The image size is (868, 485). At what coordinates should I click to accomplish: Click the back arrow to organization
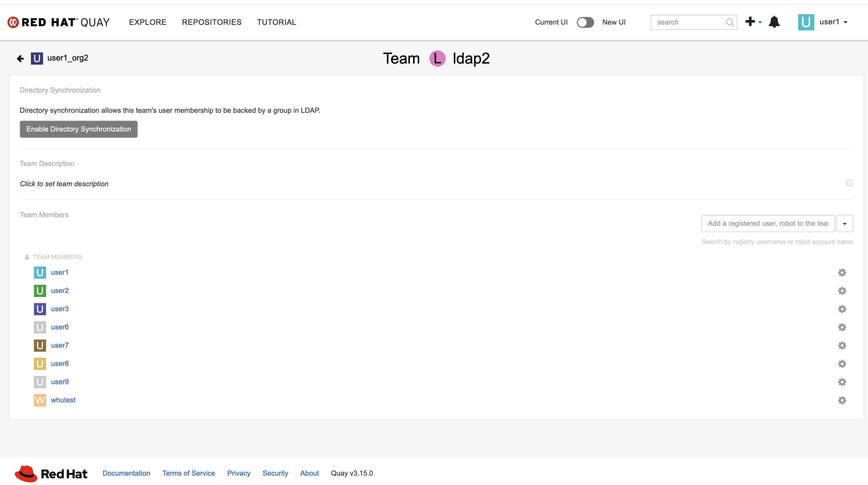(x=20, y=59)
